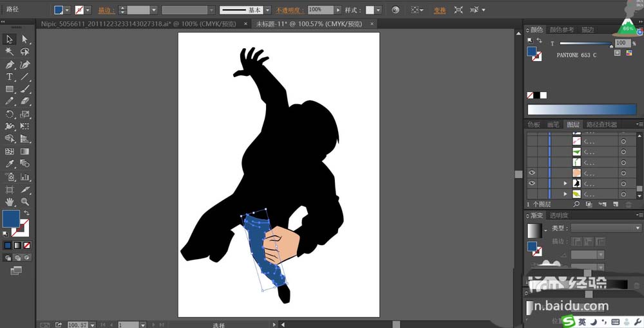Swap fill and stroke in toolbox
This screenshot has height=328, width=644.
point(26,213)
